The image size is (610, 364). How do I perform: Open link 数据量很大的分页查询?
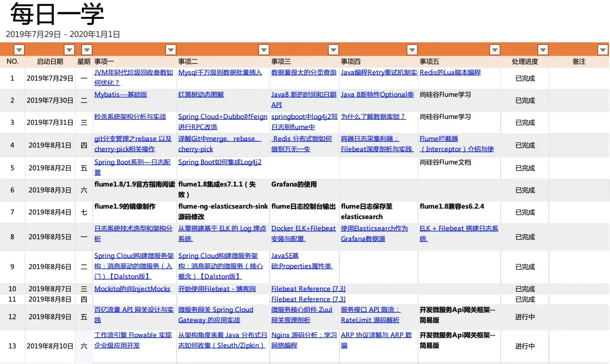(x=304, y=72)
